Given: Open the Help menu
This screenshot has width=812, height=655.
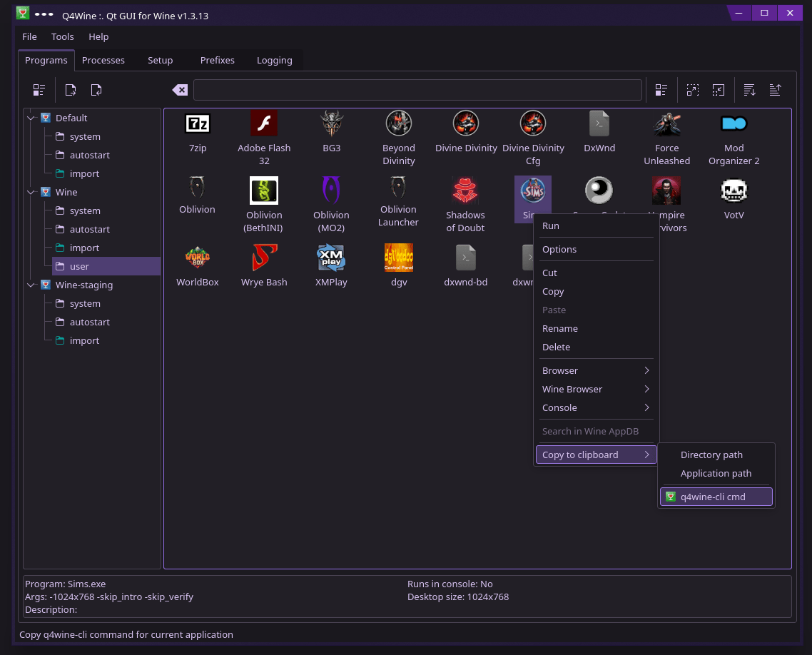Looking at the screenshot, I should click(98, 37).
